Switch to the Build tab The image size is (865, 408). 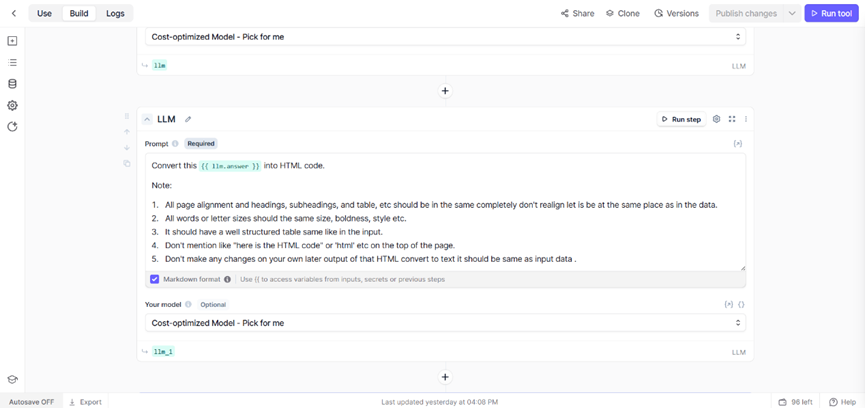79,13
